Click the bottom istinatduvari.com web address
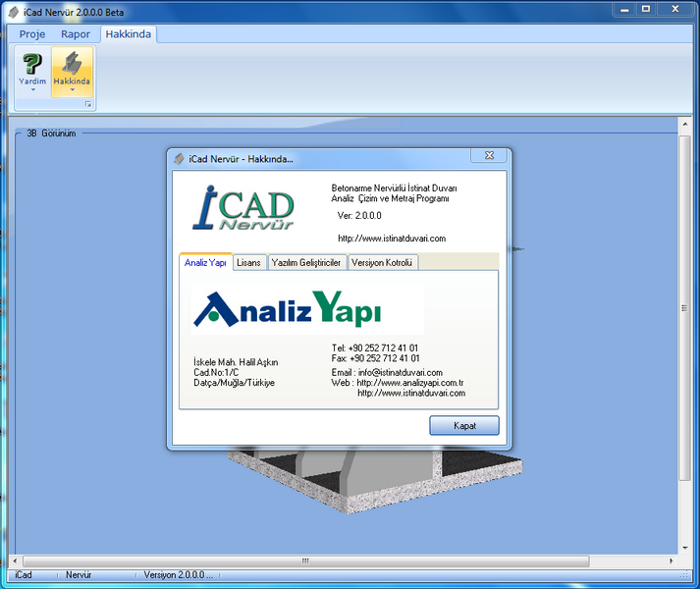The width and height of the screenshot is (700, 589). [x=411, y=393]
